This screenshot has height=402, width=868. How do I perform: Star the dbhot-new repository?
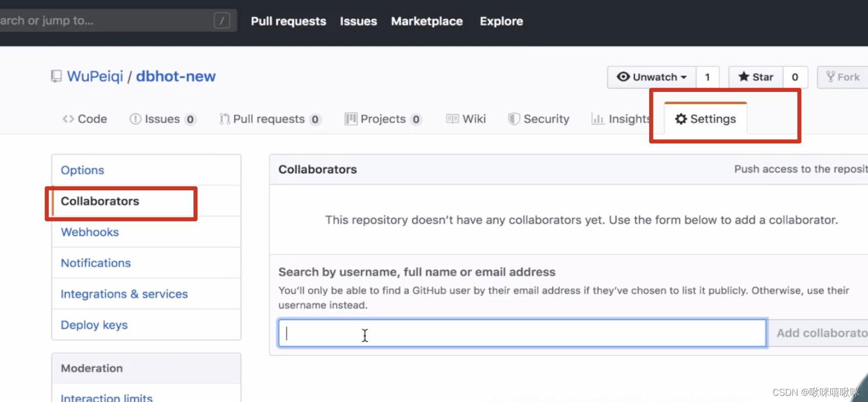(756, 77)
